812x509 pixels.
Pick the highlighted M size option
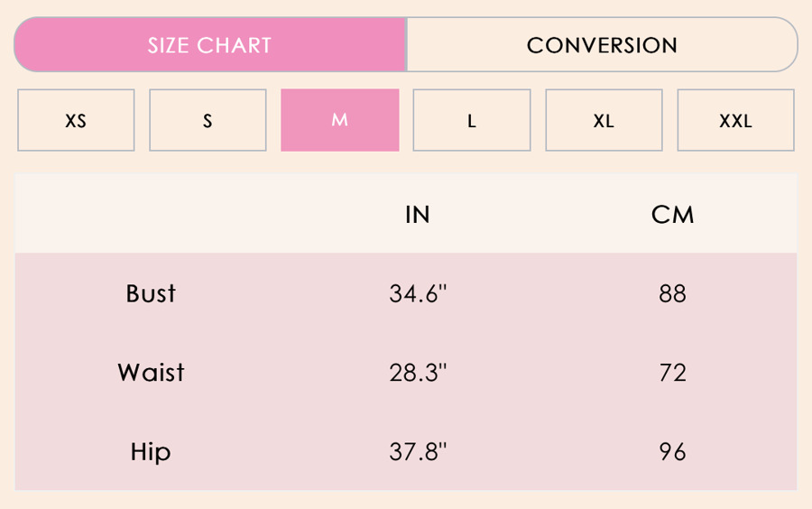click(339, 120)
